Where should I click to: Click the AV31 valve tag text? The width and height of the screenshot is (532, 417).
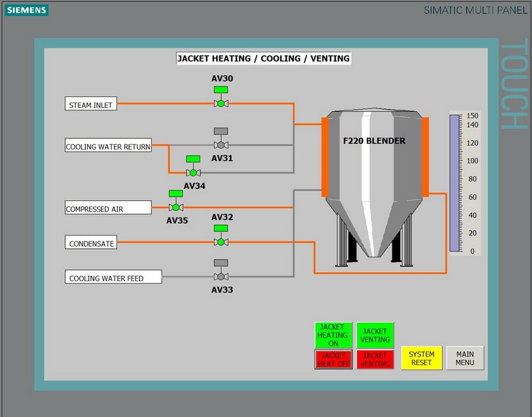pos(222,158)
